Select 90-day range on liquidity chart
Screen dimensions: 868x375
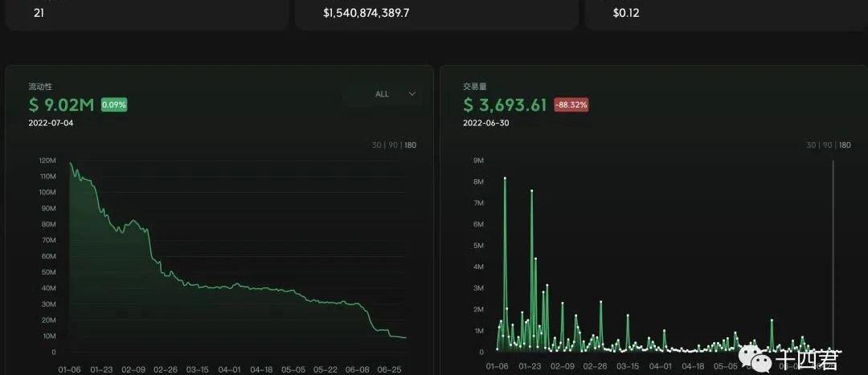tap(393, 145)
